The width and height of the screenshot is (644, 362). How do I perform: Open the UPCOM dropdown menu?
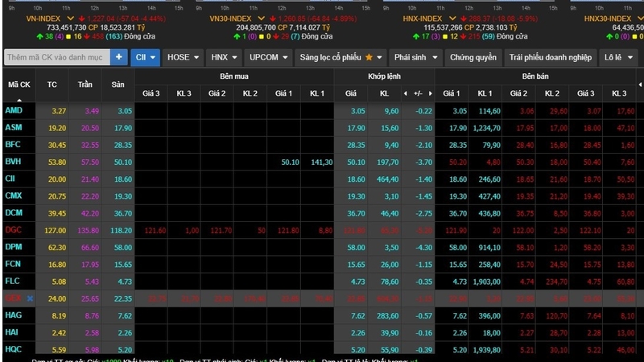pos(269,57)
